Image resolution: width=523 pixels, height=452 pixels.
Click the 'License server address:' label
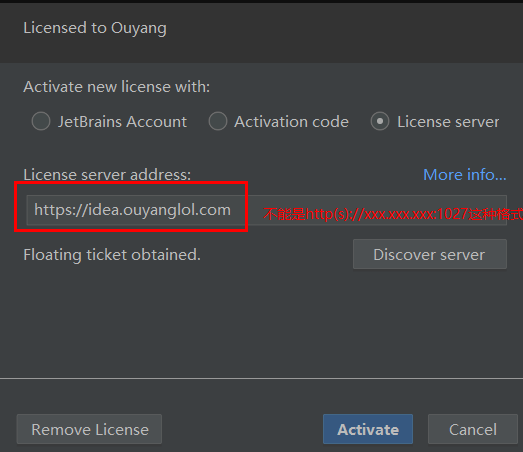(x=107, y=174)
